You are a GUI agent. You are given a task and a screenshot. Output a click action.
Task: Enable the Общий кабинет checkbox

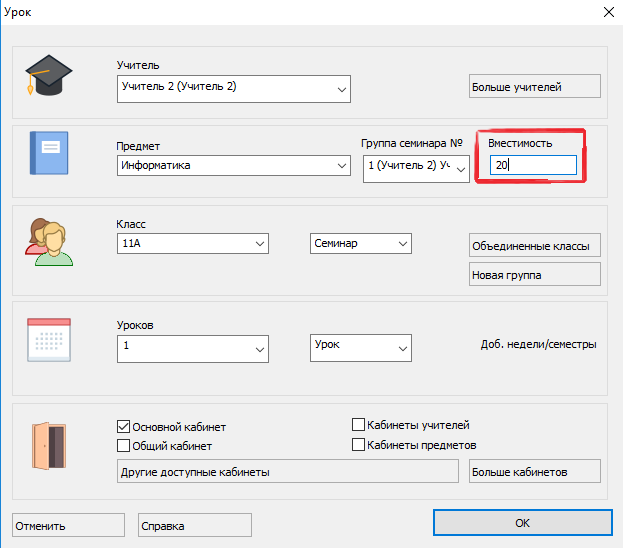coord(125,445)
